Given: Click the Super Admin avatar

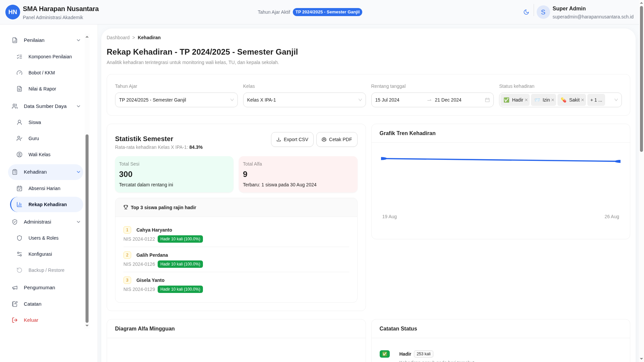Looking at the screenshot, I should [x=543, y=12].
